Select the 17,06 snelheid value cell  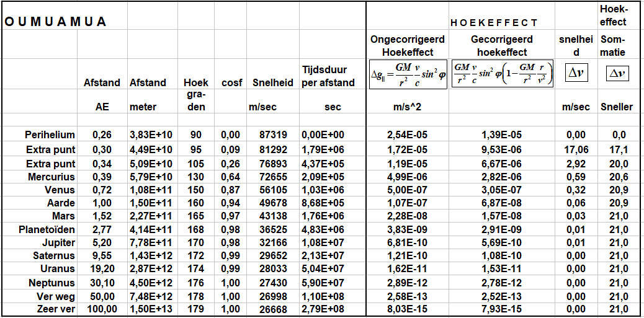[x=575, y=149]
